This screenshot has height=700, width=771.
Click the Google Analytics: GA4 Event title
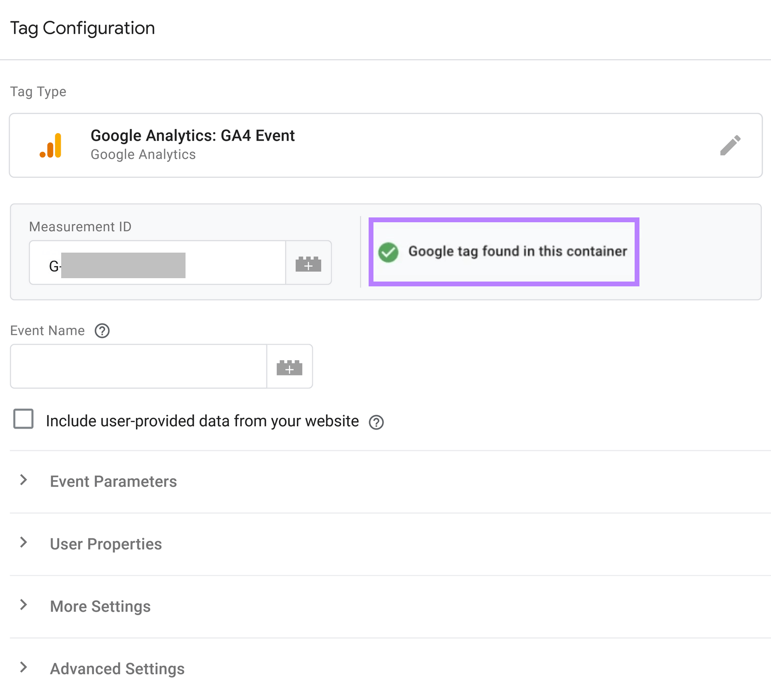point(192,135)
